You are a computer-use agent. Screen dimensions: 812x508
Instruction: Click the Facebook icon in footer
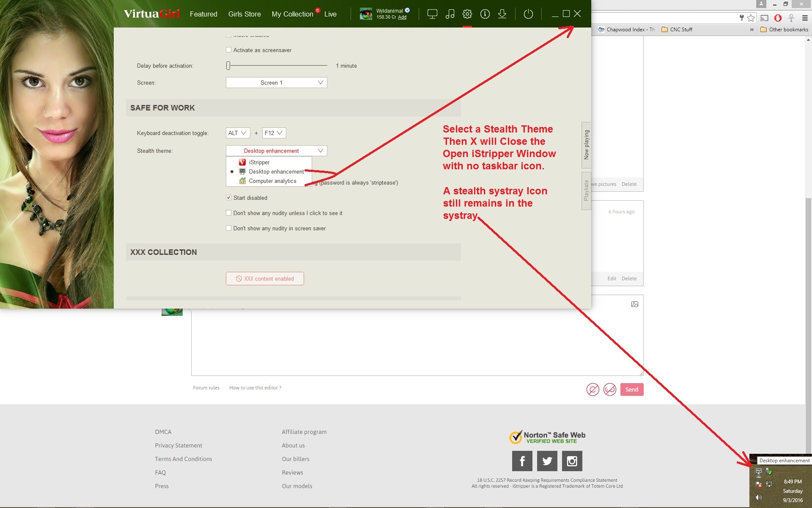[x=522, y=461]
